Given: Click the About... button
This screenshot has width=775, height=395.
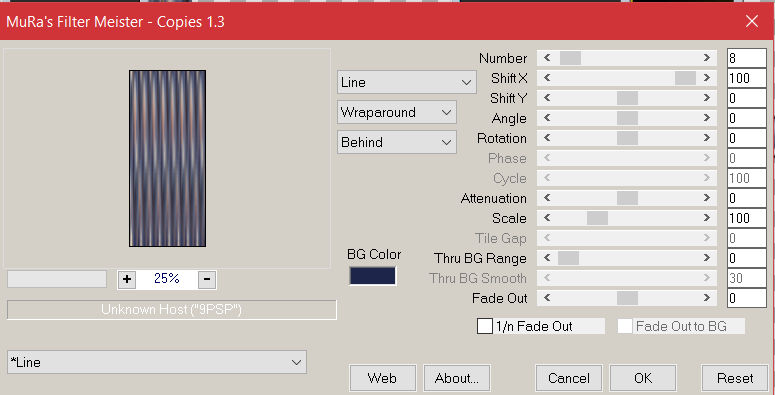Looking at the screenshot, I should click(x=457, y=378).
